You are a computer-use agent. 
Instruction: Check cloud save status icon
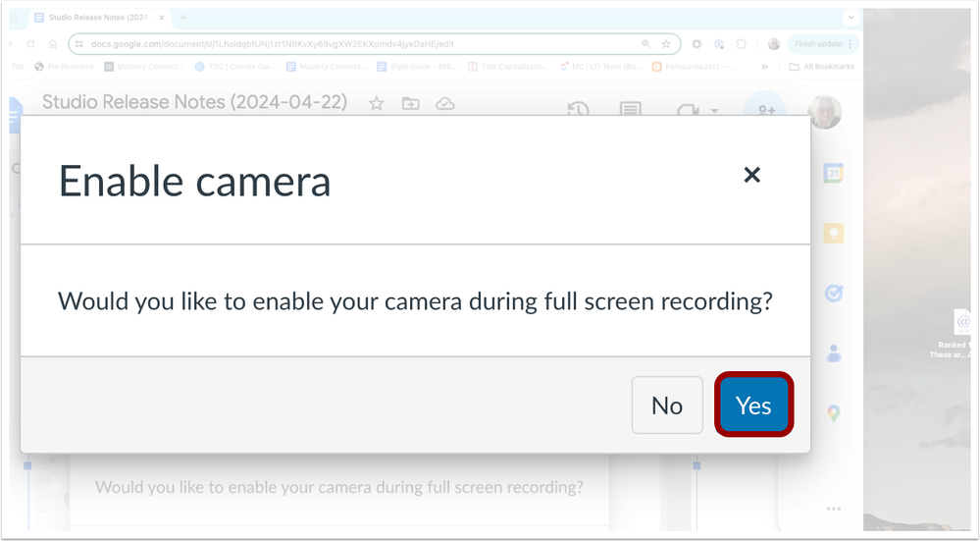(x=445, y=103)
